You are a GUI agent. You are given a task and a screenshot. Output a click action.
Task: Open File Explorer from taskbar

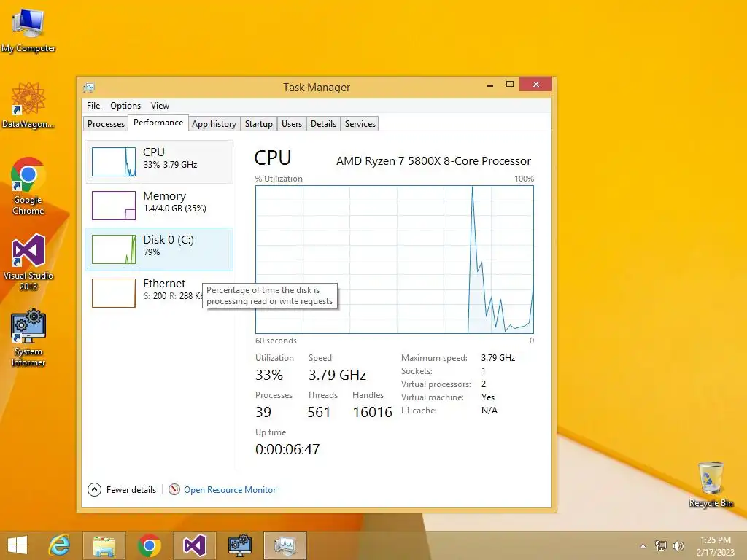click(104, 545)
